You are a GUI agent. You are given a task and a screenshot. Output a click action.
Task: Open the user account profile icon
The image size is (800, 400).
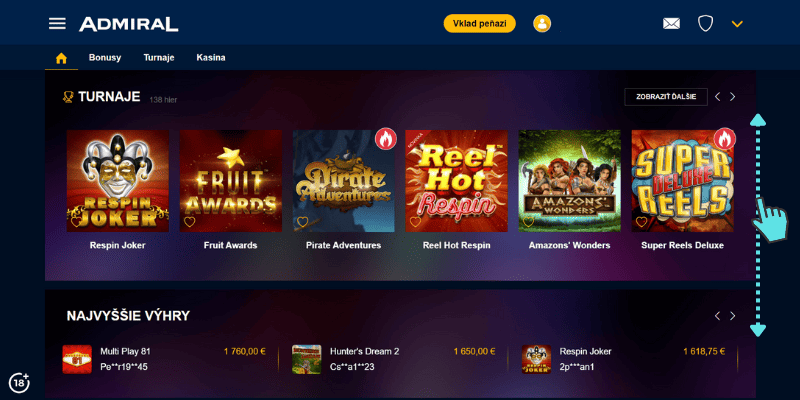pos(542,23)
